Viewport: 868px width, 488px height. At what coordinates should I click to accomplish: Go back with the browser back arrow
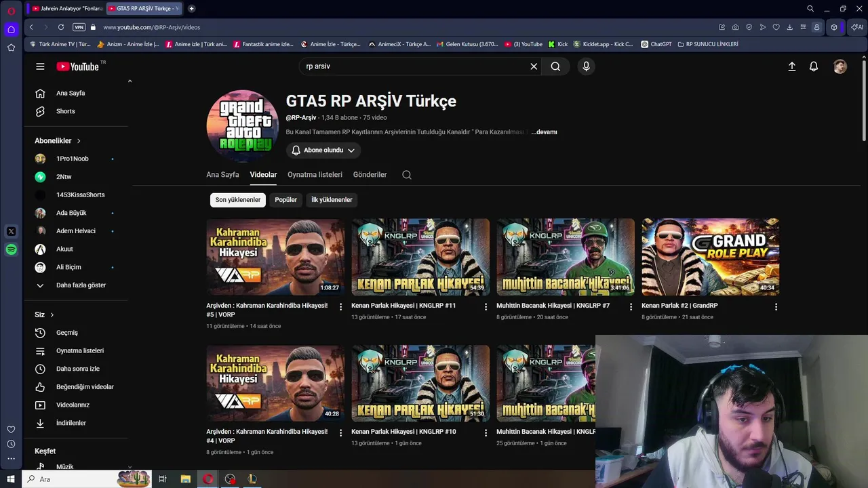point(31,27)
